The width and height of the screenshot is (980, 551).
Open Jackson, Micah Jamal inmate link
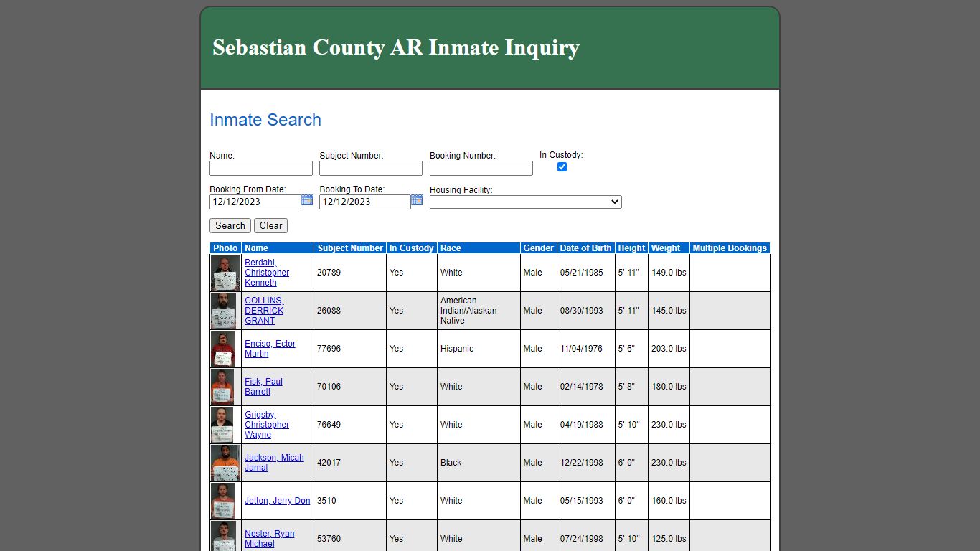(x=274, y=463)
